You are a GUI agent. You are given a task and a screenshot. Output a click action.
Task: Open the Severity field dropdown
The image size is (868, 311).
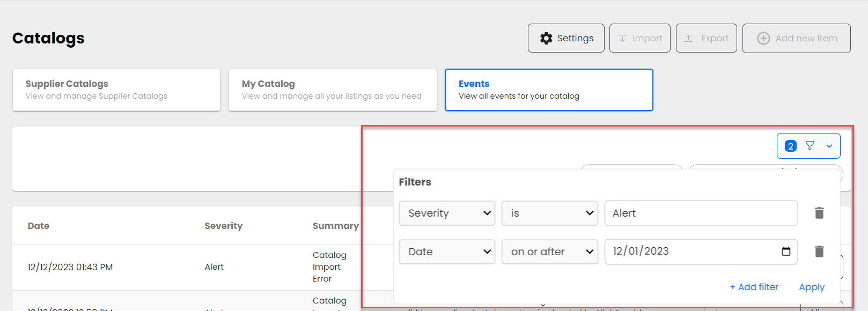coord(447,213)
